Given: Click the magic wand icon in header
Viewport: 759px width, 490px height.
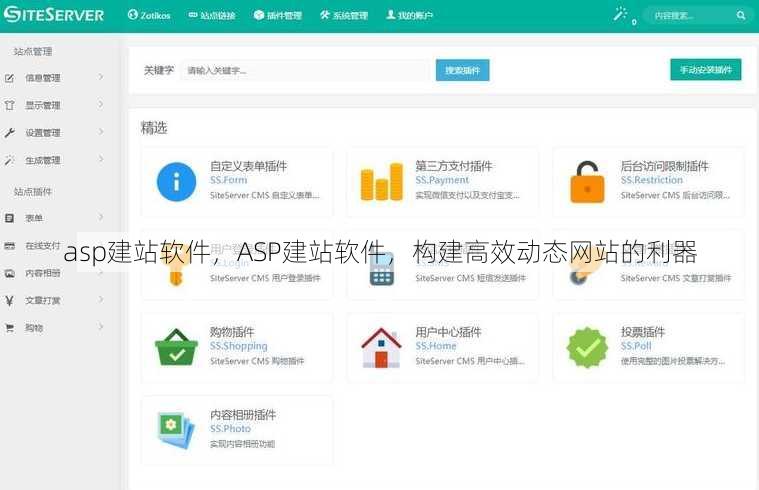Looking at the screenshot, I should (620, 14).
